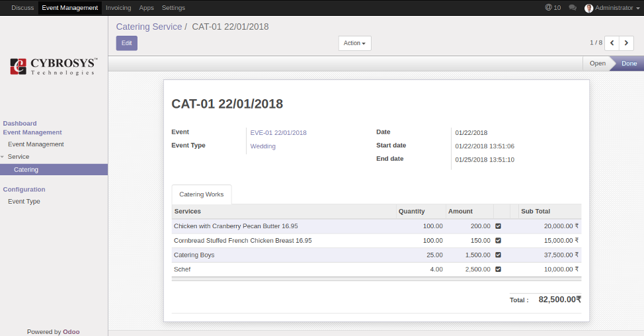Click the Edit button
The image size is (644, 336).
126,43
